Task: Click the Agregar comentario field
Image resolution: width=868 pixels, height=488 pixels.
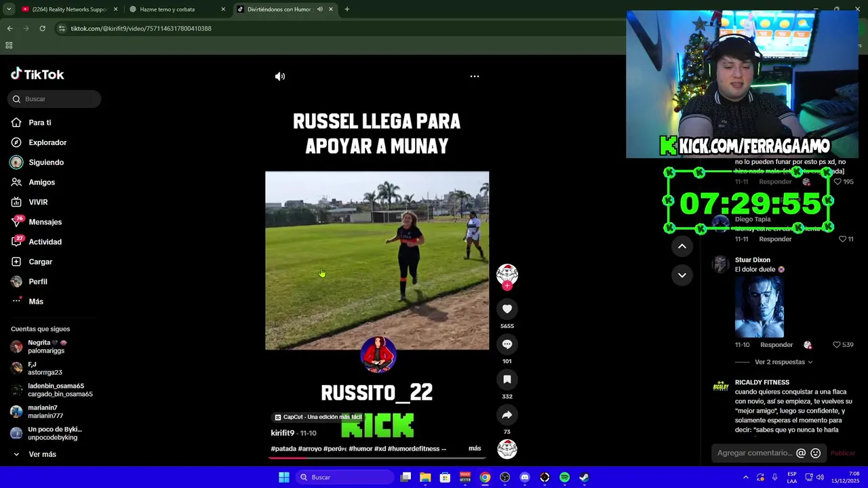Action: click(x=755, y=453)
